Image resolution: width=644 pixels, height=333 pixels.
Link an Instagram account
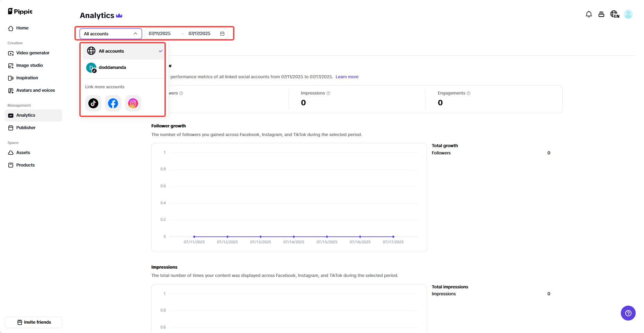(x=133, y=103)
